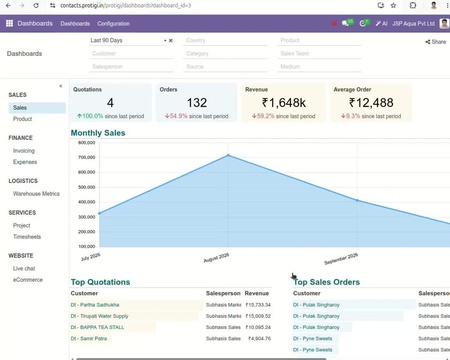450x360 pixels.
Task: Click the browser forward arrow
Action: 22,5
